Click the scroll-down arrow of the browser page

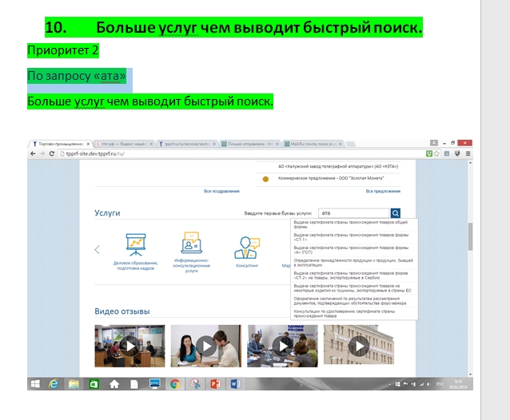pos(470,374)
